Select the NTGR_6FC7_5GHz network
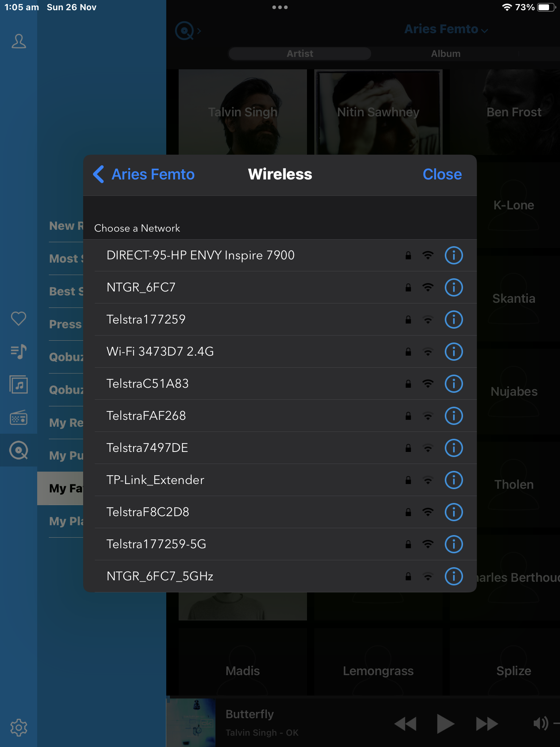 pos(280,576)
